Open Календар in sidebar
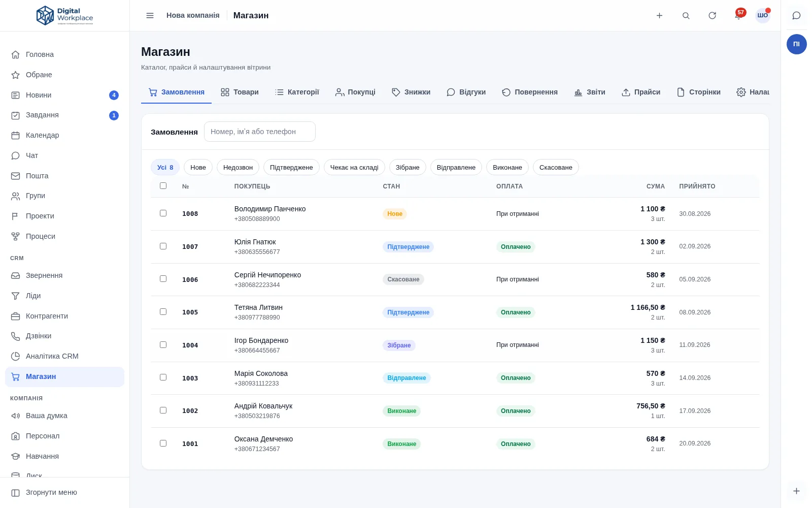 64,135
